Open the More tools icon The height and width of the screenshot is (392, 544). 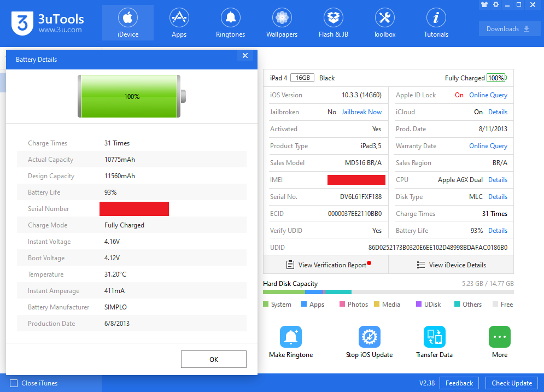click(500, 342)
